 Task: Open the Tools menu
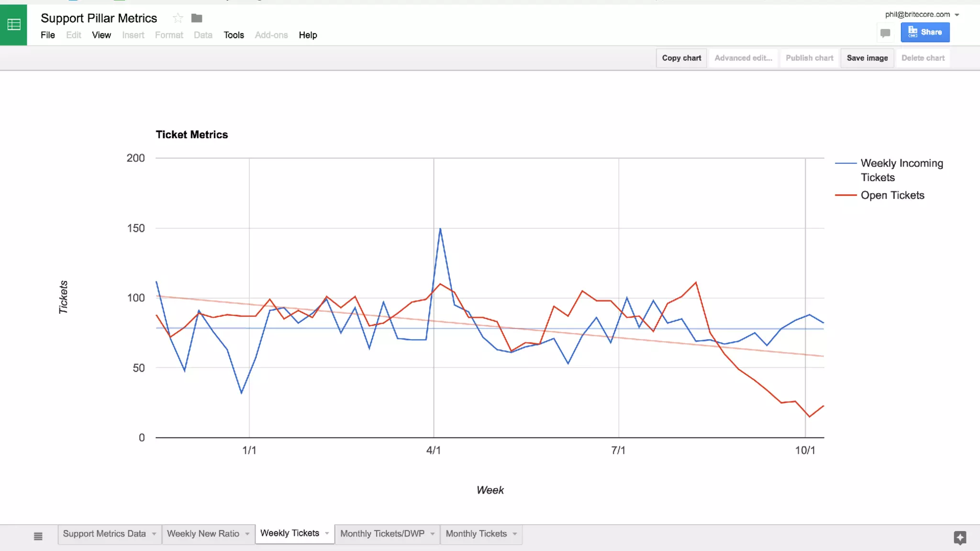tap(234, 35)
